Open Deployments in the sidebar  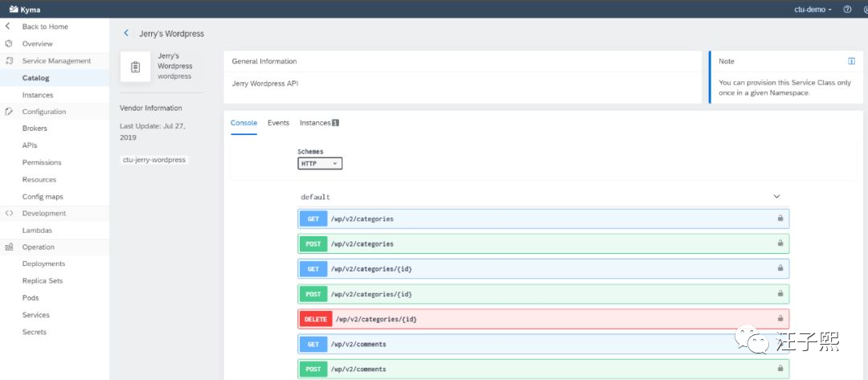[43, 264]
